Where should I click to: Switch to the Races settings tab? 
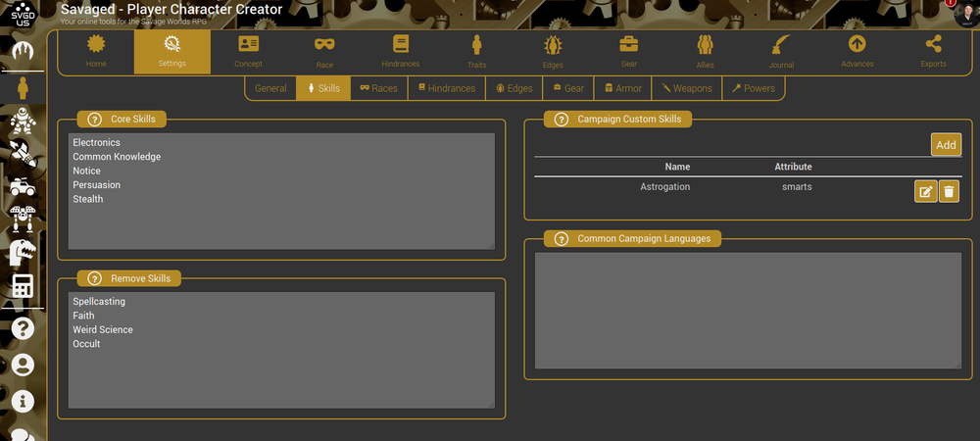[378, 89]
